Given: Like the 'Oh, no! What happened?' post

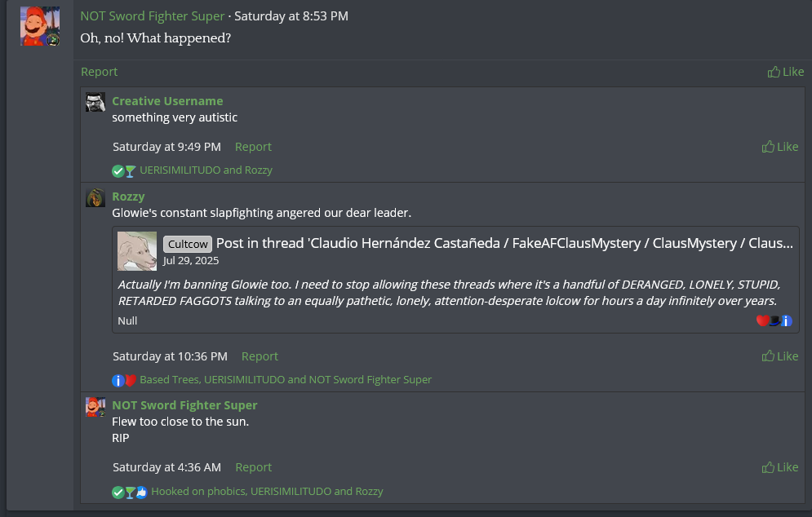Looking at the screenshot, I should click(786, 72).
